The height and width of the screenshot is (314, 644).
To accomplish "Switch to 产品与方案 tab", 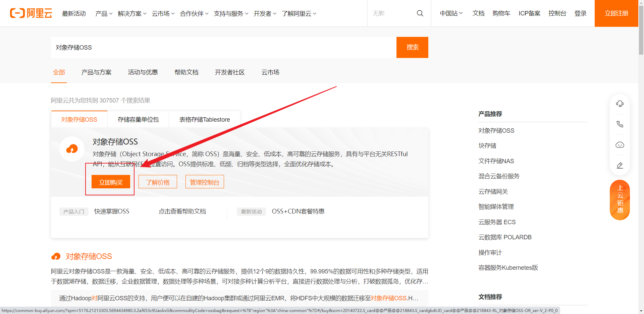I will click(x=96, y=72).
